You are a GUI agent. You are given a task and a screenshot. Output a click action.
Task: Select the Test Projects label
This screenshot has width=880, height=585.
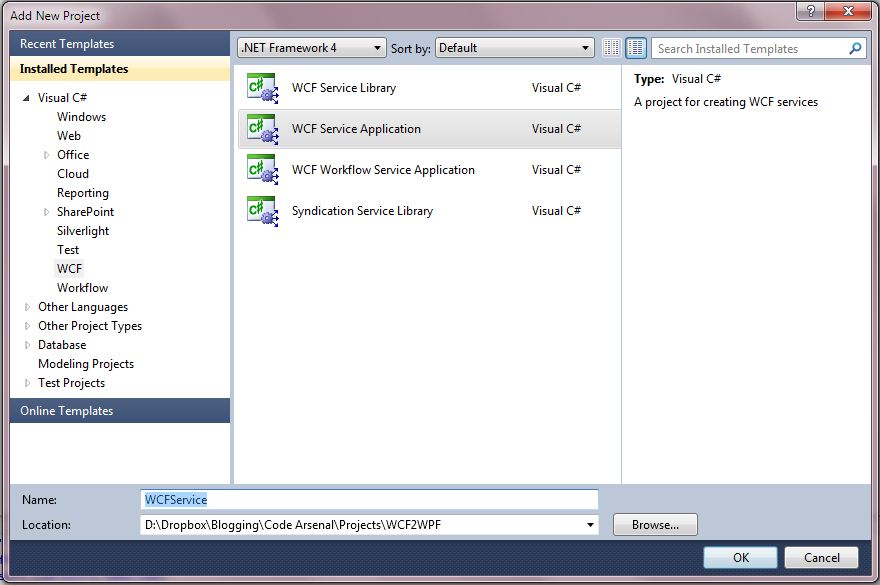71,383
